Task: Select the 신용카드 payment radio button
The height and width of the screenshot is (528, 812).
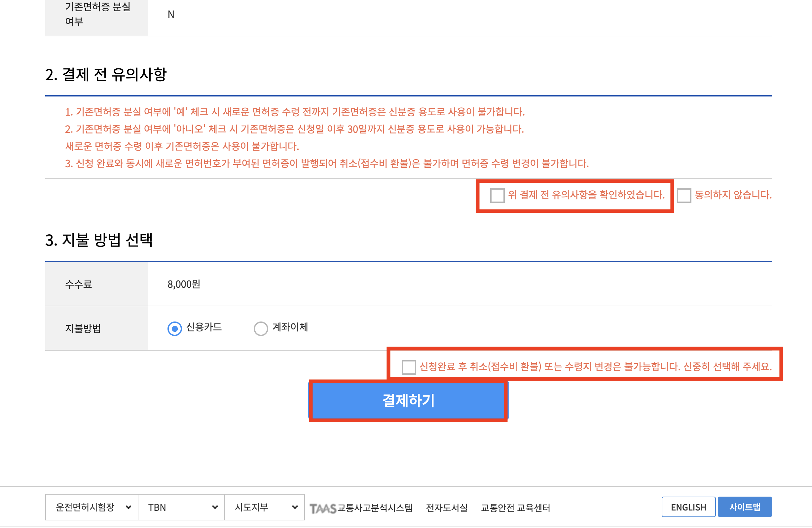Action: [x=175, y=329]
